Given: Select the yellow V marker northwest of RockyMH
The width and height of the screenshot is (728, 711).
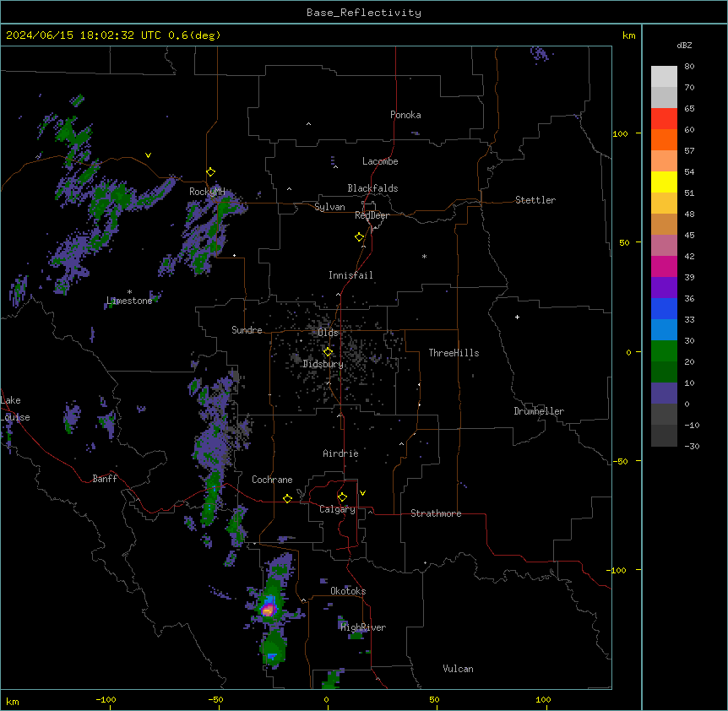Looking at the screenshot, I should [148, 155].
